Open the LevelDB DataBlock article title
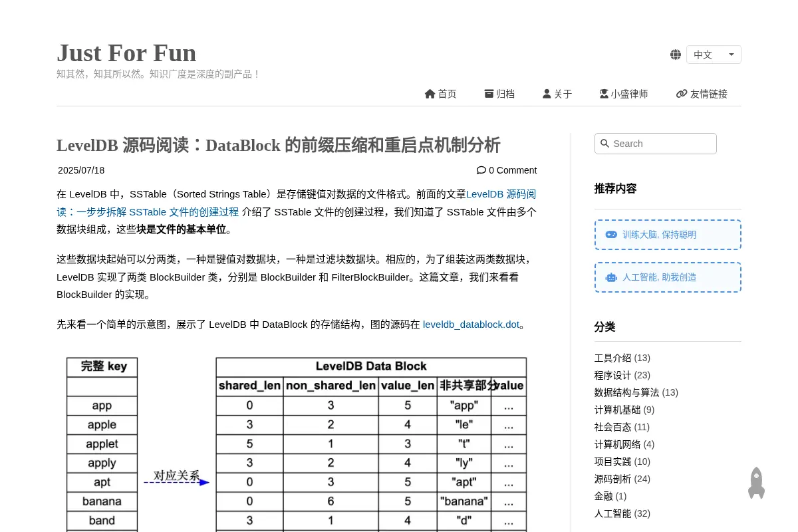The height and width of the screenshot is (532, 798). point(279,145)
